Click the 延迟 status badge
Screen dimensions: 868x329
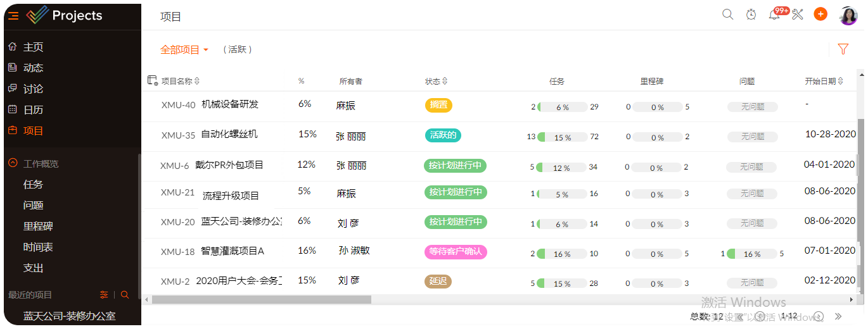point(438,282)
